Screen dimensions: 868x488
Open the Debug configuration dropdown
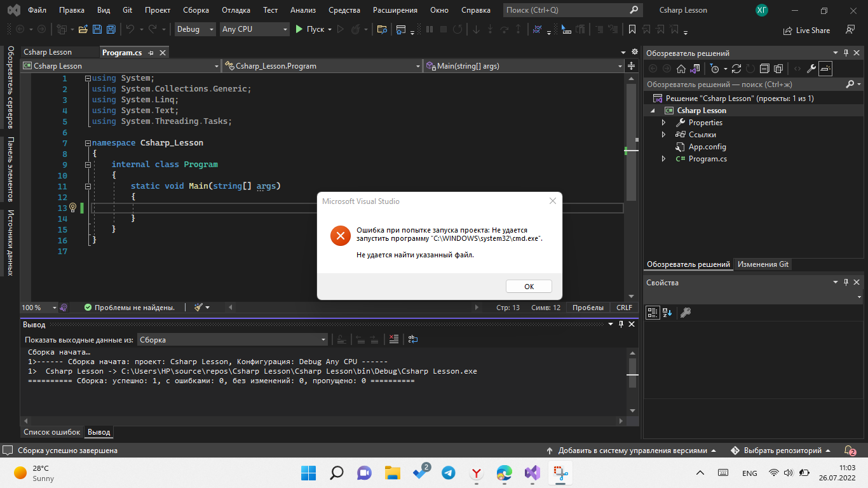[x=194, y=29]
